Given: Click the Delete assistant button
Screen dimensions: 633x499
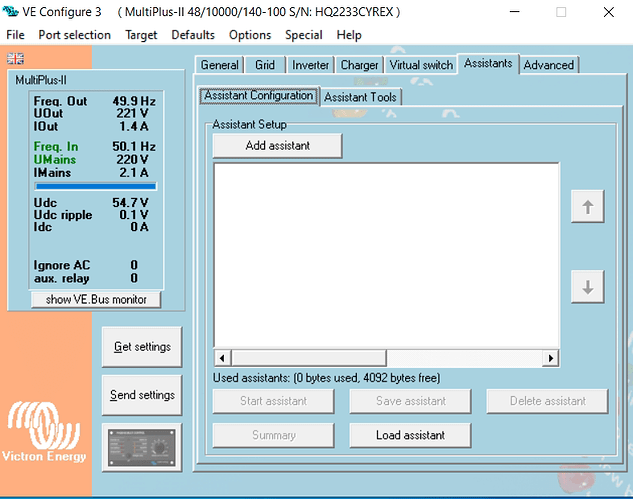Looking at the screenshot, I should tap(547, 401).
